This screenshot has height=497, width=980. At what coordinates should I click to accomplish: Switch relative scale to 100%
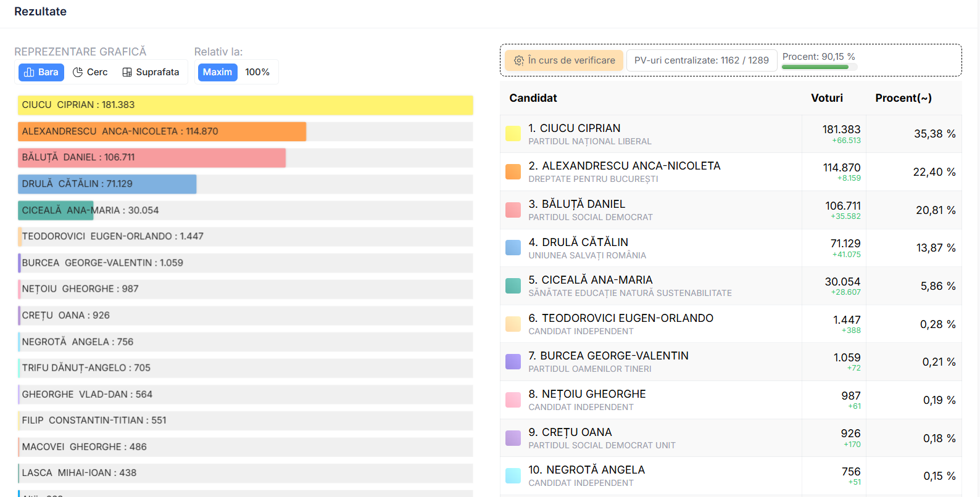coord(257,72)
